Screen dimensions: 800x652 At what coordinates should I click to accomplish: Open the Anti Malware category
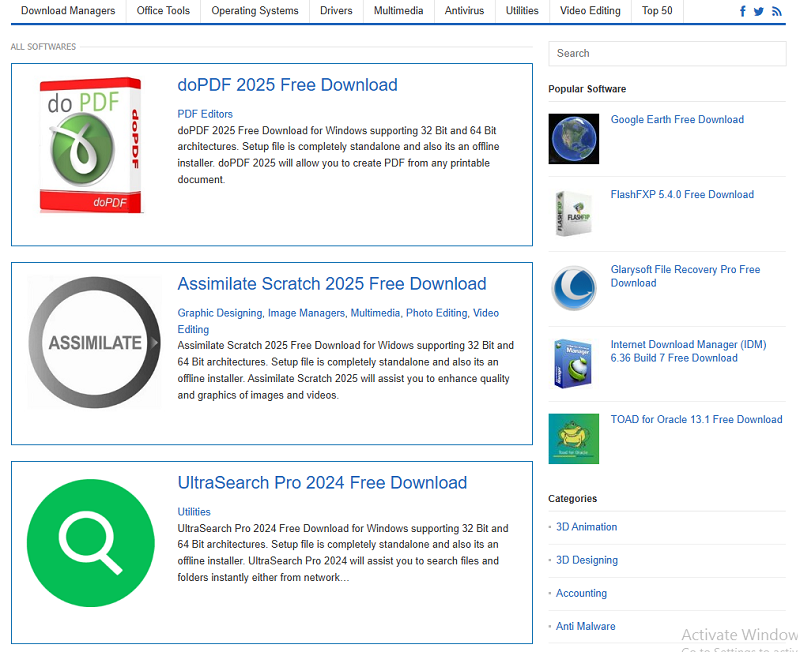(585, 626)
